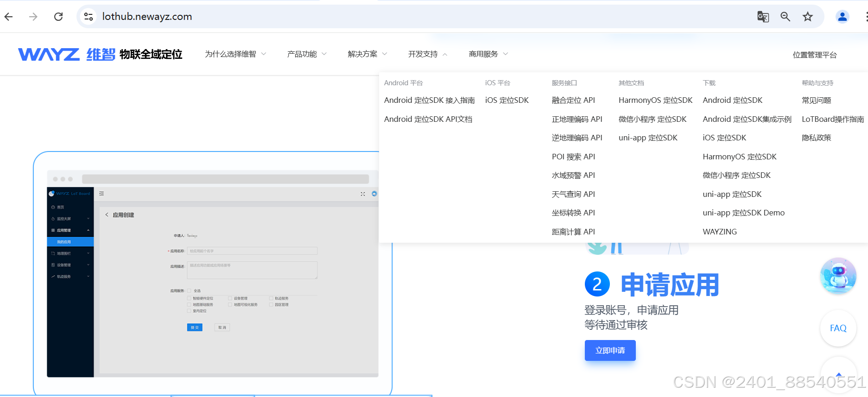Expand 为什么选择维智 menu
Image resolution: width=868 pixels, height=397 pixels.
coord(235,54)
